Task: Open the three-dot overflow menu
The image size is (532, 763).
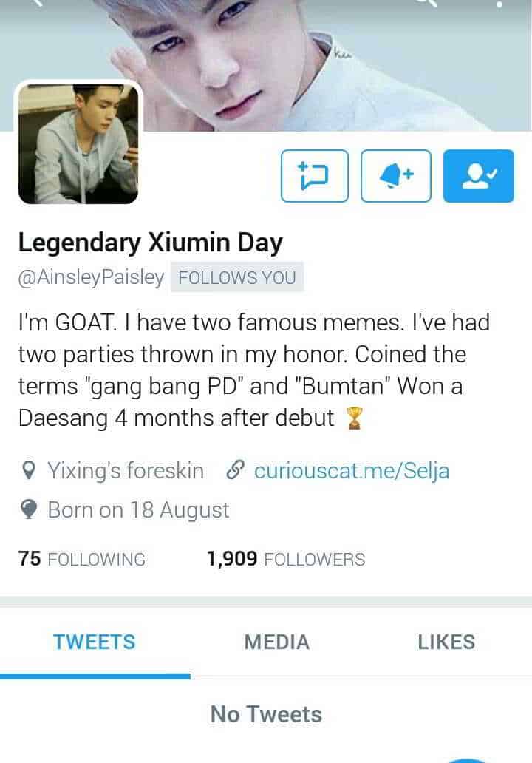Action: [499, 4]
